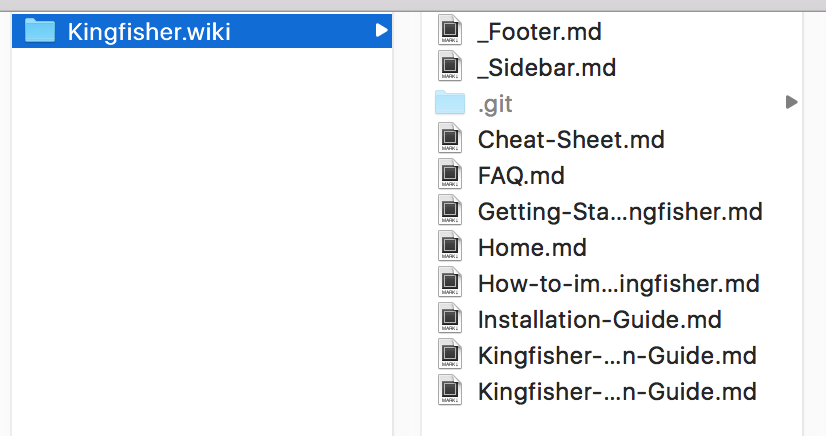Click the How-to-im...ingfisher.md file name
This screenshot has width=826, height=436.
coord(618,284)
